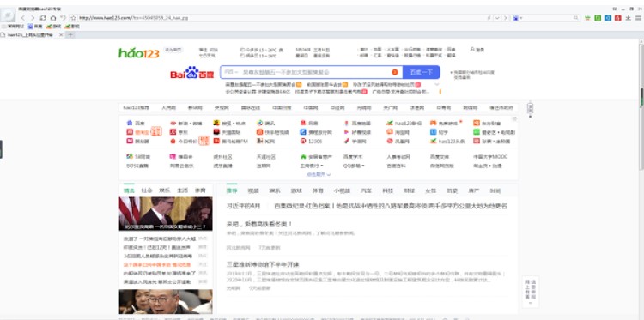
Task: Open the browser home page icon
Action: (53, 18)
